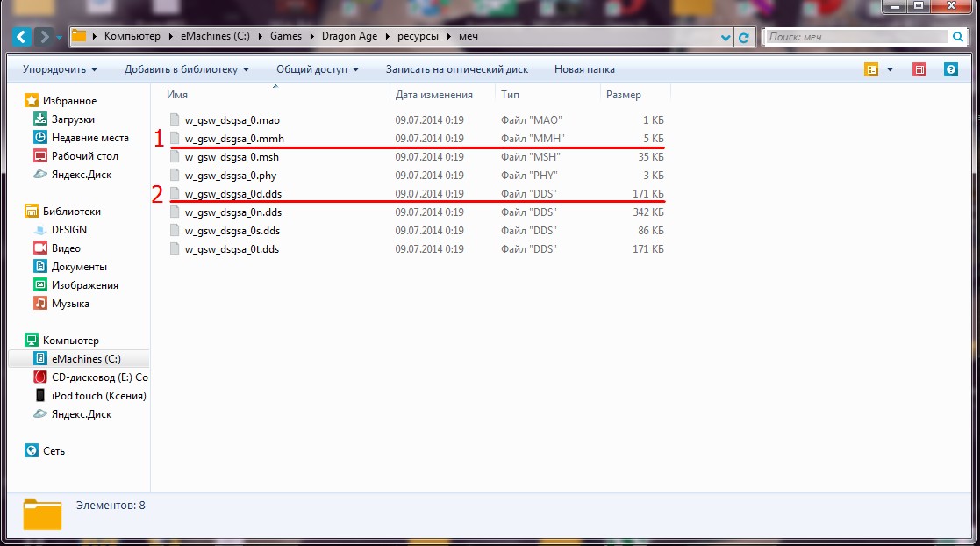
Task: Click the forward navigation arrow
Action: pyautogui.click(x=43, y=37)
